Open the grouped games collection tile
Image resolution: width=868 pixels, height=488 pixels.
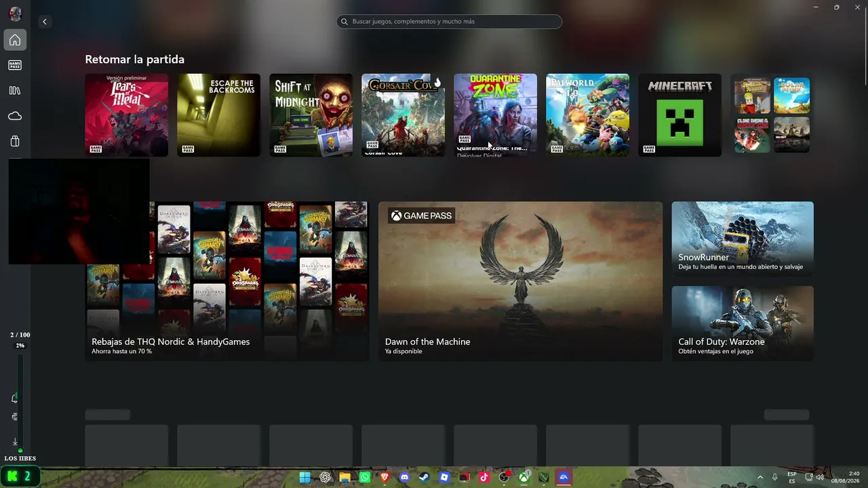click(772, 115)
